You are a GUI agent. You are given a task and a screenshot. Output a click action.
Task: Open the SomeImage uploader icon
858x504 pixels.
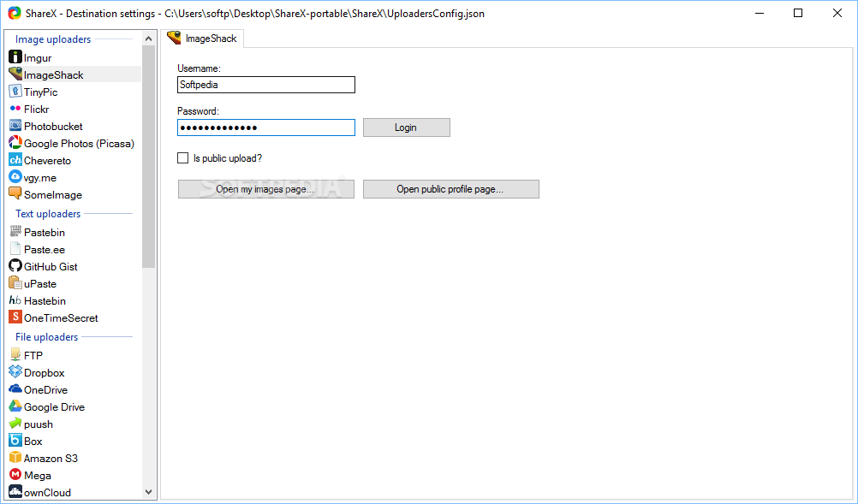click(x=15, y=193)
